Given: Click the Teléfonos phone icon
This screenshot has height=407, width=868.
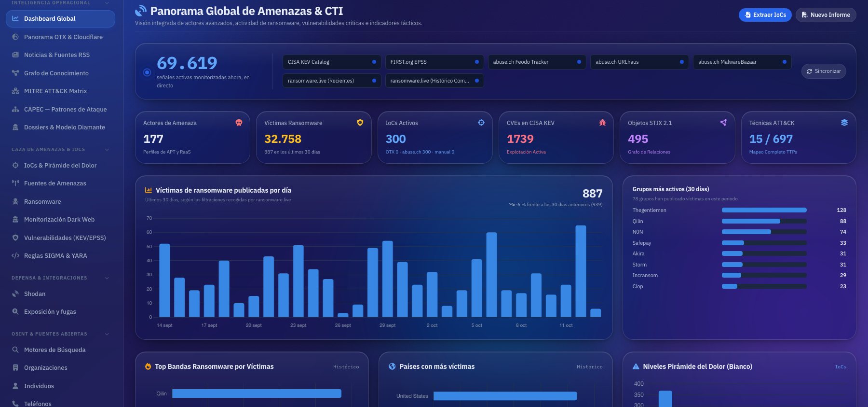Looking at the screenshot, I should coord(15,404).
